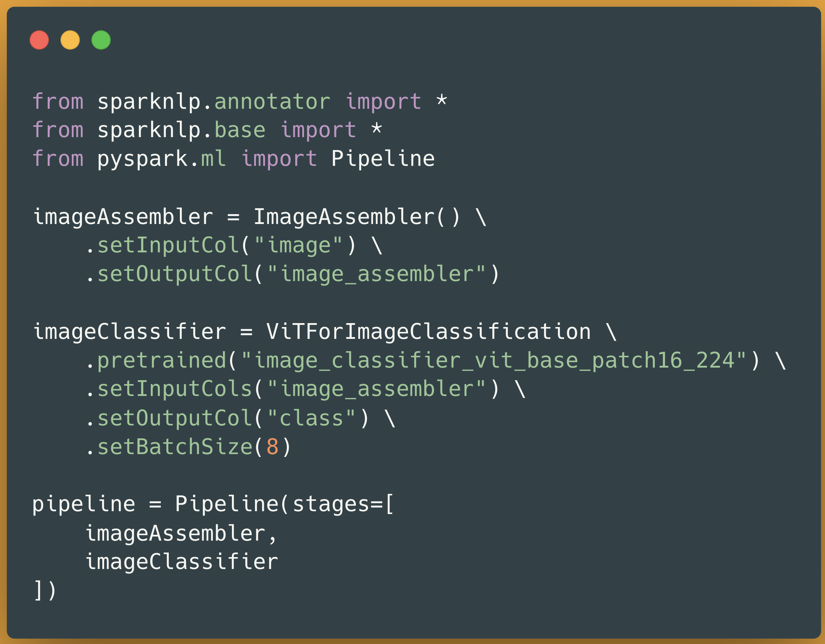The width and height of the screenshot is (825, 644).
Task: Click setOutputCol under imageAssembler
Action: tap(175, 274)
